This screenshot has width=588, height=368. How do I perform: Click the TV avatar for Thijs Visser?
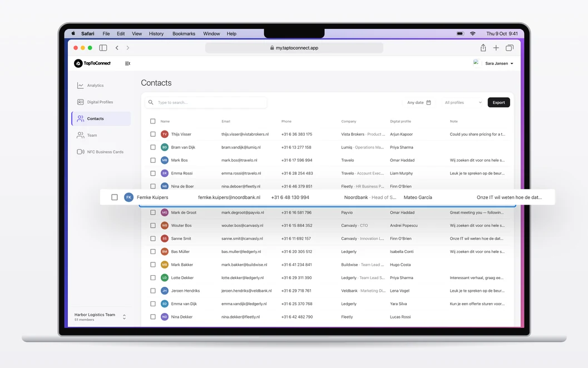point(165,134)
